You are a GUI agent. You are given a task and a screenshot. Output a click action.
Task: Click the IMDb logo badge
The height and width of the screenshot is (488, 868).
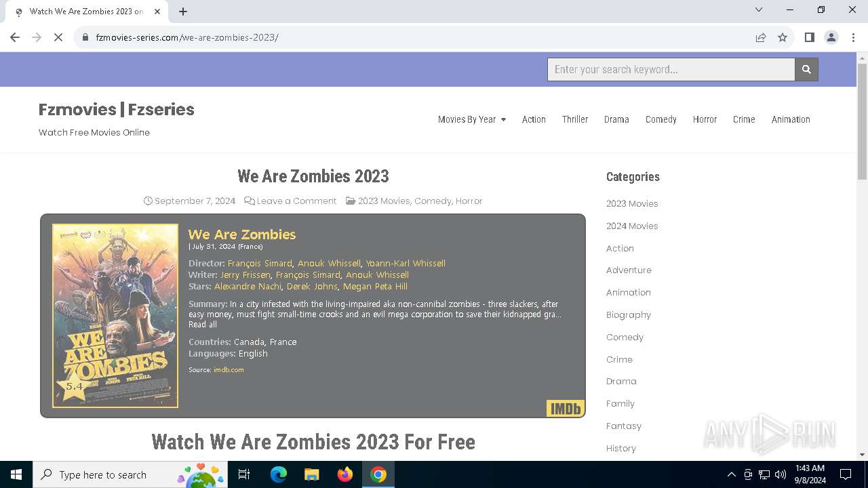[x=566, y=409]
